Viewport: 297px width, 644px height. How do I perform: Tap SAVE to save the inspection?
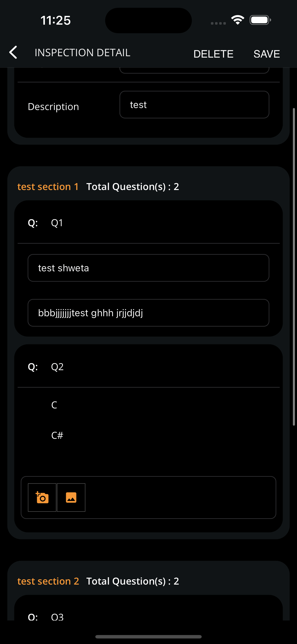pos(267,53)
